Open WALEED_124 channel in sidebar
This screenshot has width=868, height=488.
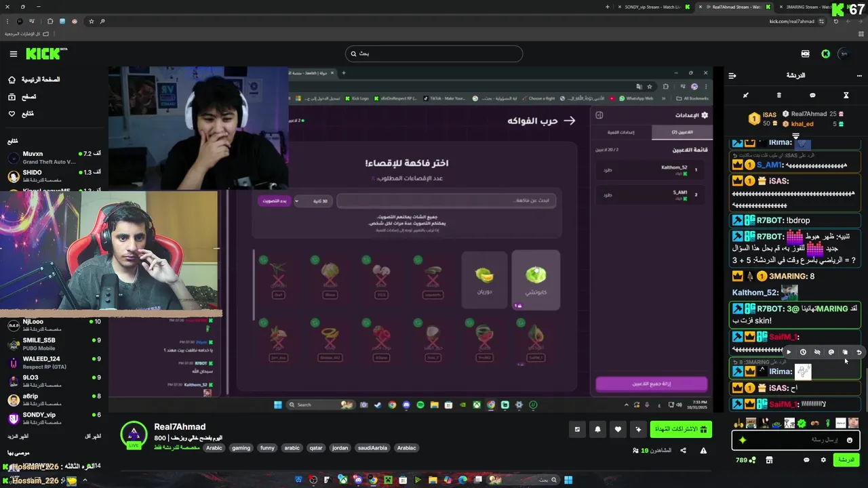[54, 363]
